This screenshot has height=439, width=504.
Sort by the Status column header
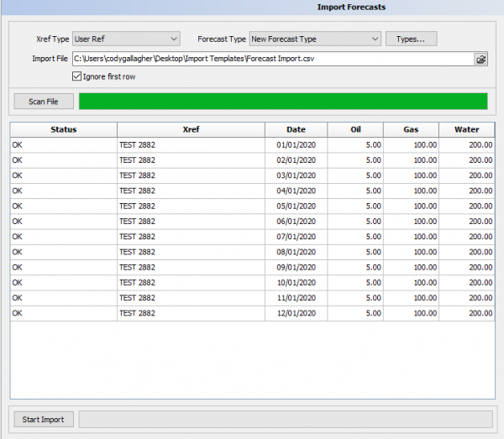tap(64, 129)
